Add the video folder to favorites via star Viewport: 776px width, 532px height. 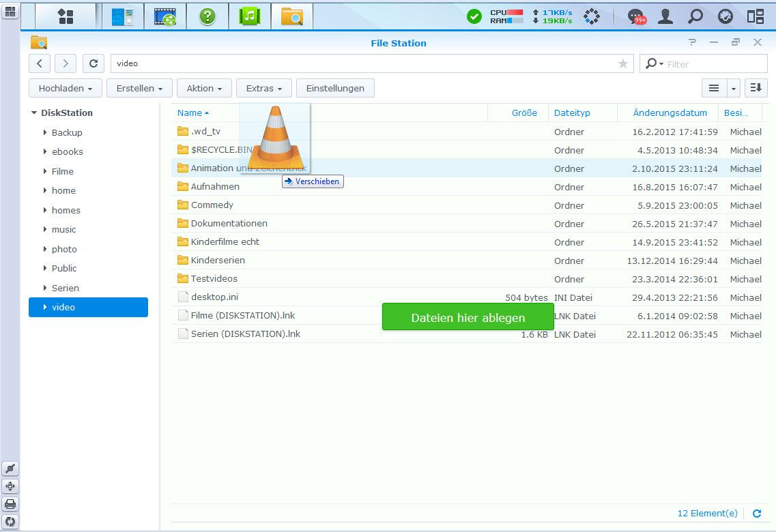pos(622,63)
